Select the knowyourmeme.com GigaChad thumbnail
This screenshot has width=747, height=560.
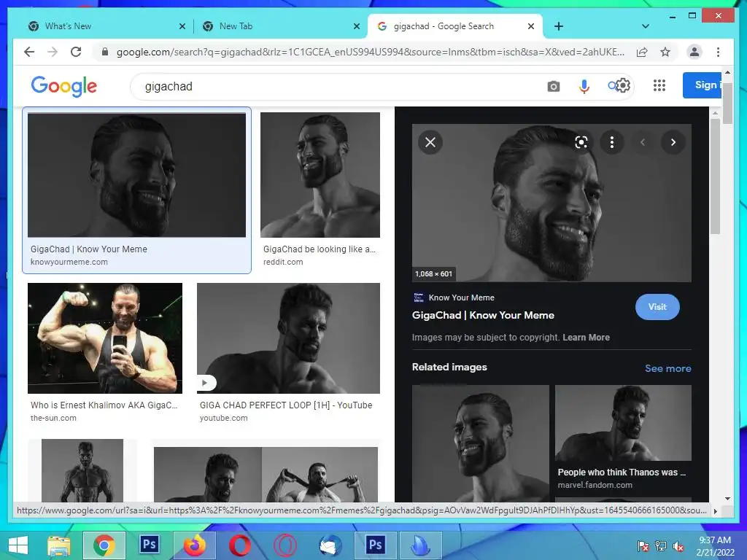tap(136, 175)
